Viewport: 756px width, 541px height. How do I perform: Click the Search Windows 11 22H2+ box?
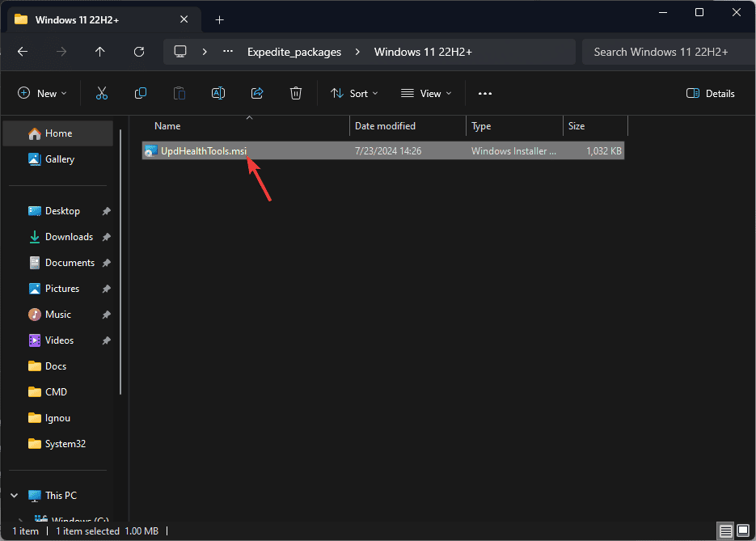tap(667, 52)
